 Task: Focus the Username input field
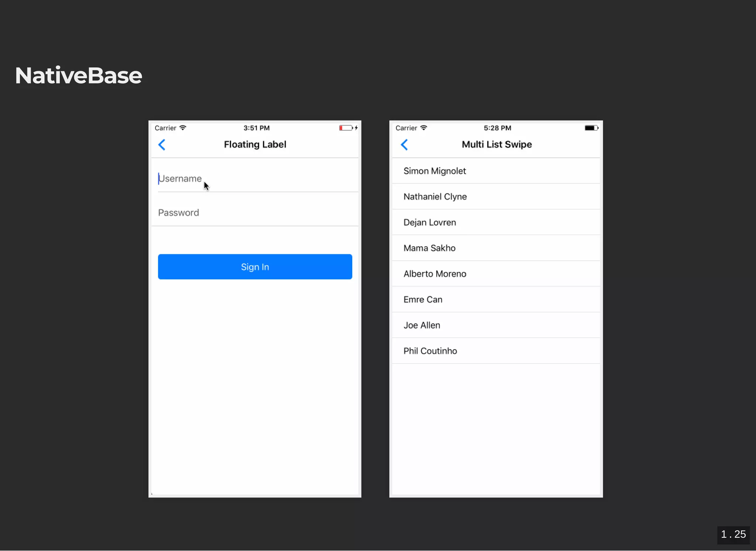coord(255,179)
